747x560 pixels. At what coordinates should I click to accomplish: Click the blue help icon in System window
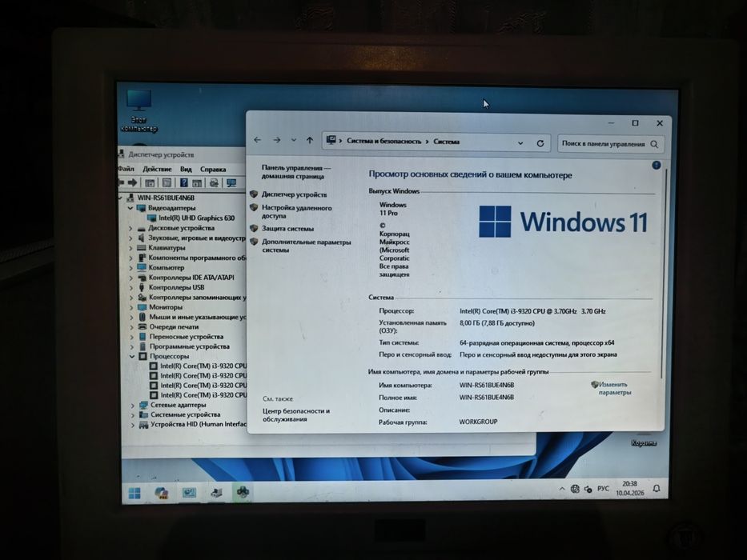[x=656, y=166]
